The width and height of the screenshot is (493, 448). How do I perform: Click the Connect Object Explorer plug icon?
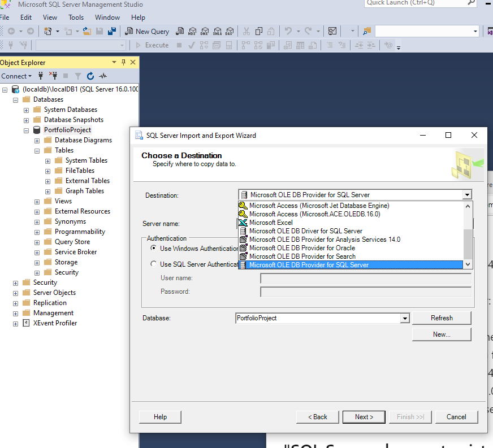point(41,75)
